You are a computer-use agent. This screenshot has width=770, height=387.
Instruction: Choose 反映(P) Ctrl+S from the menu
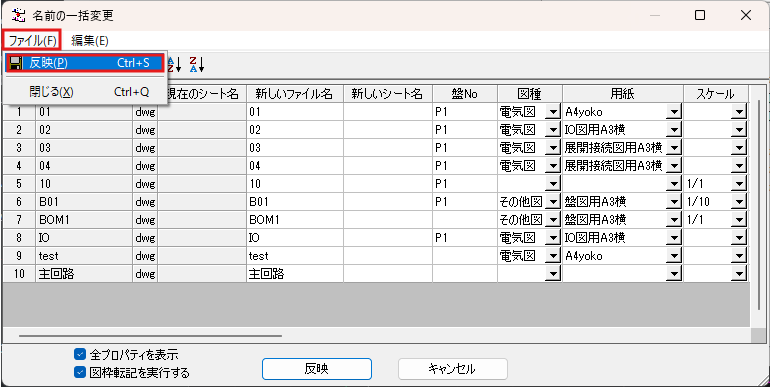tap(84, 63)
